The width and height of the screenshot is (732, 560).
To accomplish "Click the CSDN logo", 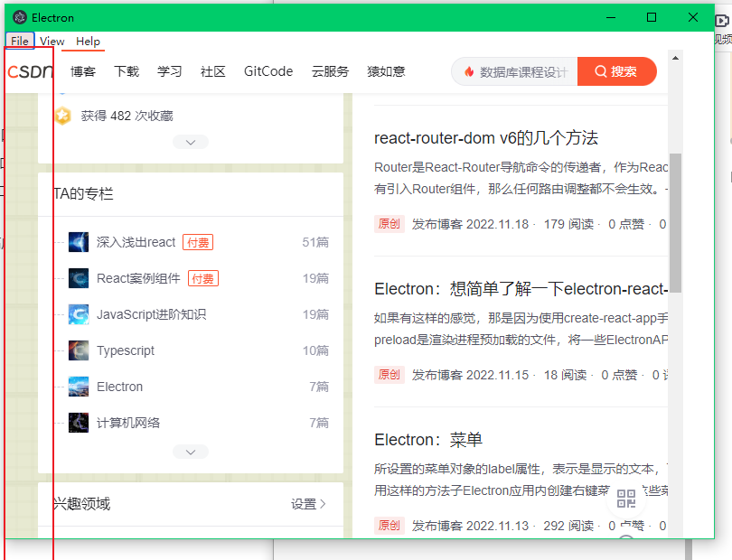I will pyautogui.click(x=31, y=71).
